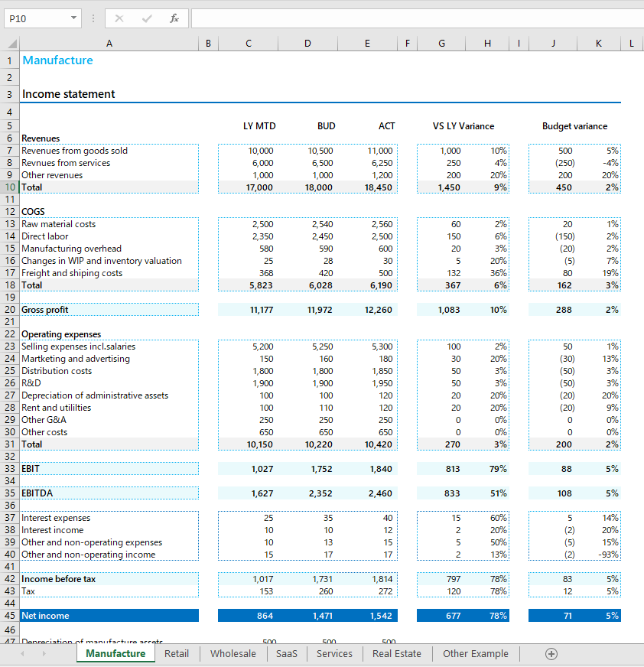Click the Name Box showing P10
The image size is (644, 667).
click(34, 18)
